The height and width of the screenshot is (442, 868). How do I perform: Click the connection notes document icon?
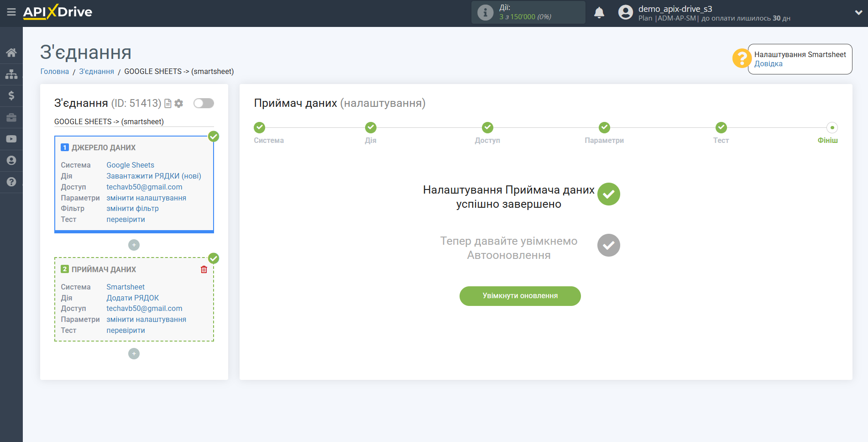[168, 104]
